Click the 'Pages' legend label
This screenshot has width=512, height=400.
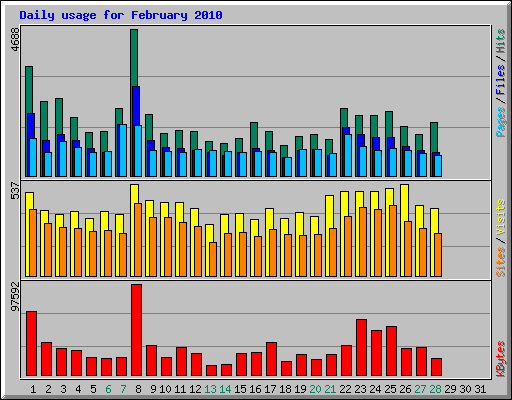coord(501,122)
